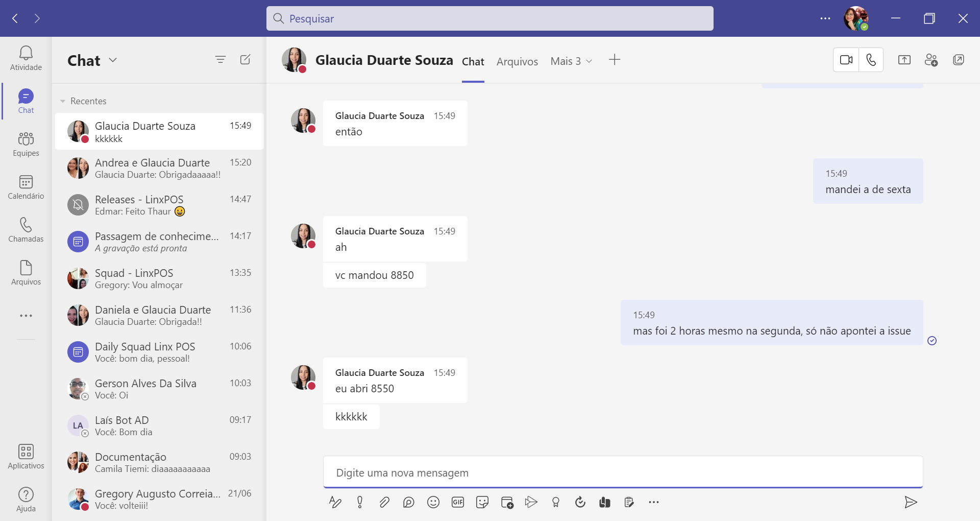The image size is (980, 521).
Task: Open the thumbs-up app icon in compose toolbar
Action: [x=605, y=503]
